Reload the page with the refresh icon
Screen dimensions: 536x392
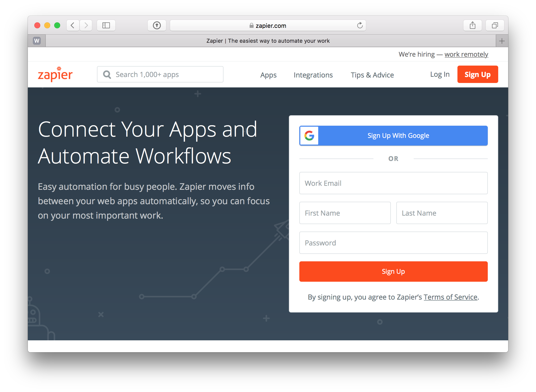360,25
